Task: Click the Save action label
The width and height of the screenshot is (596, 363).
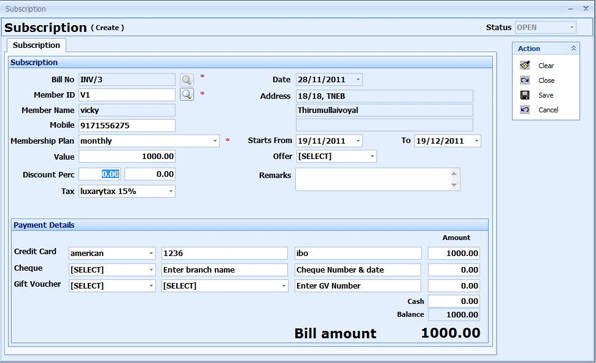Action: 546,95
